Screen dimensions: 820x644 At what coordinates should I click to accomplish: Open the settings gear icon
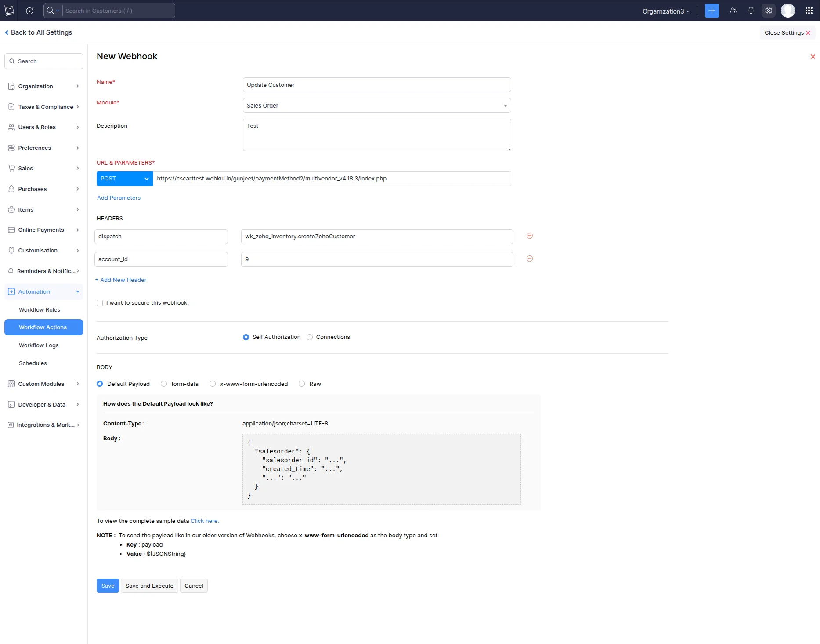point(768,11)
